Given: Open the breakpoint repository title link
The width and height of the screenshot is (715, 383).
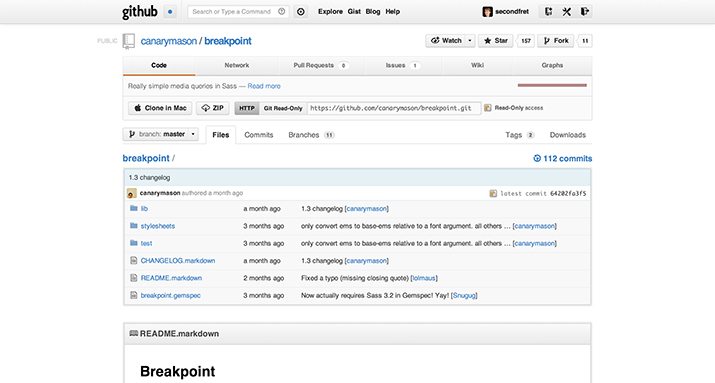Looking at the screenshot, I should (228, 41).
